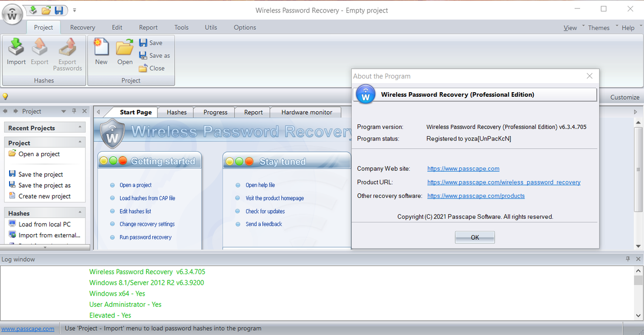Collapse the Hashes section in side panel
The width and height of the screenshot is (644, 335).
[79, 213]
